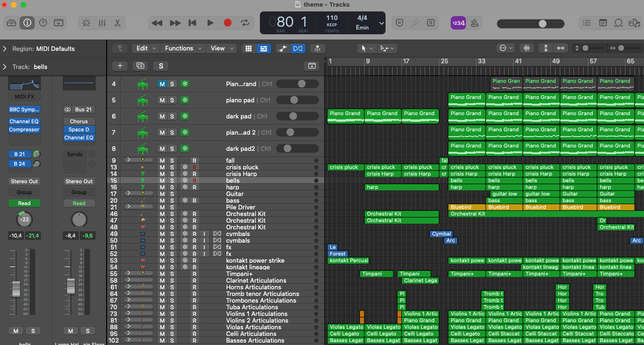Viewport: 644px width, 345px height.
Task: Expand the Track bells inspector section
Action: click(x=5, y=67)
